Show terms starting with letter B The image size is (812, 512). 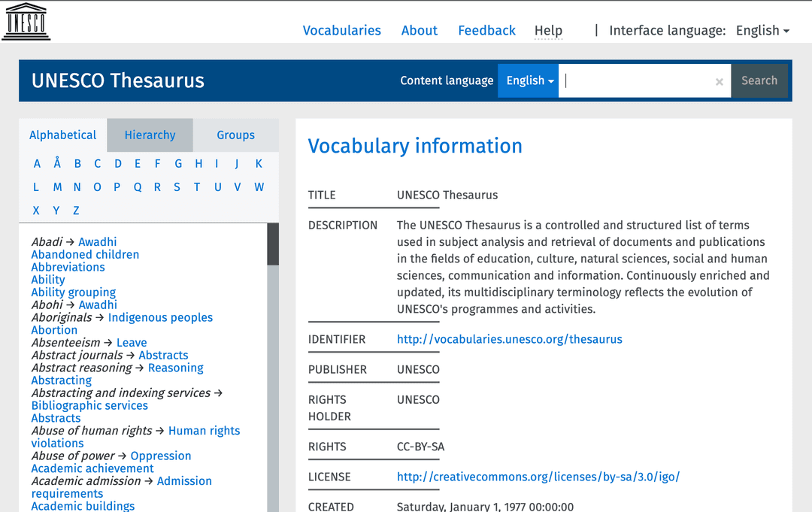click(77, 164)
